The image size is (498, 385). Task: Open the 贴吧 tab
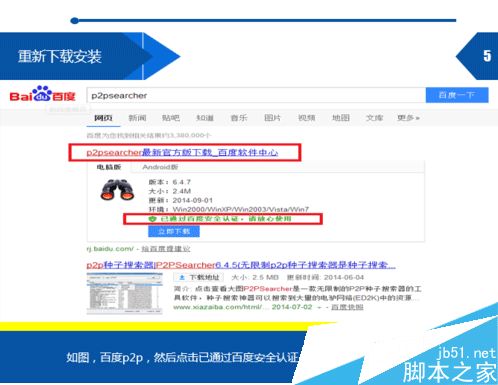point(171,118)
